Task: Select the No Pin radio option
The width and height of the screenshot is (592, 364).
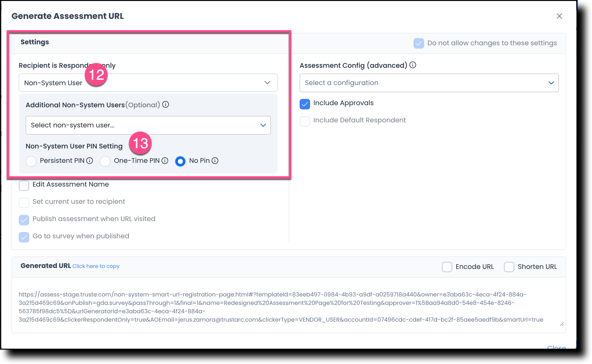Action: 180,161
